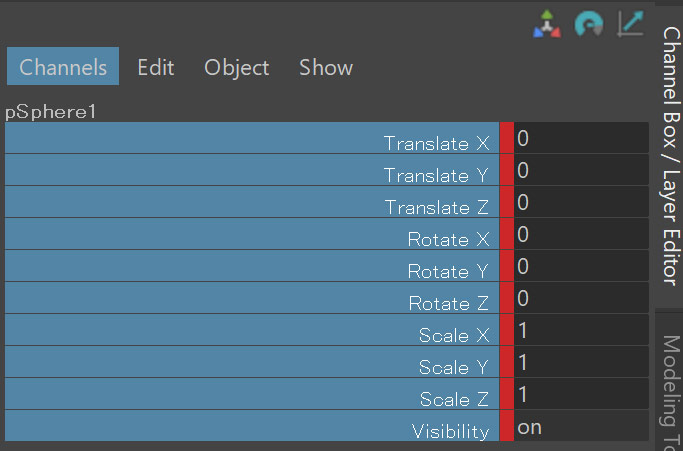Click the teal diagonal arrow axes icon
The width and height of the screenshot is (683, 451).
coord(631,24)
